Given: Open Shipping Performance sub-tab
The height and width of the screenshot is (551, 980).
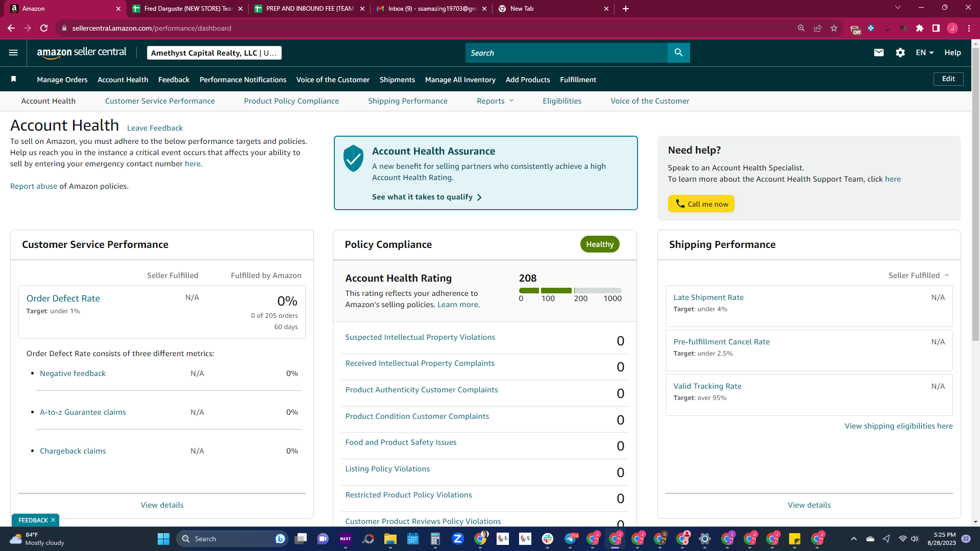Looking at the screenshot, I should (x=408, y=101).
